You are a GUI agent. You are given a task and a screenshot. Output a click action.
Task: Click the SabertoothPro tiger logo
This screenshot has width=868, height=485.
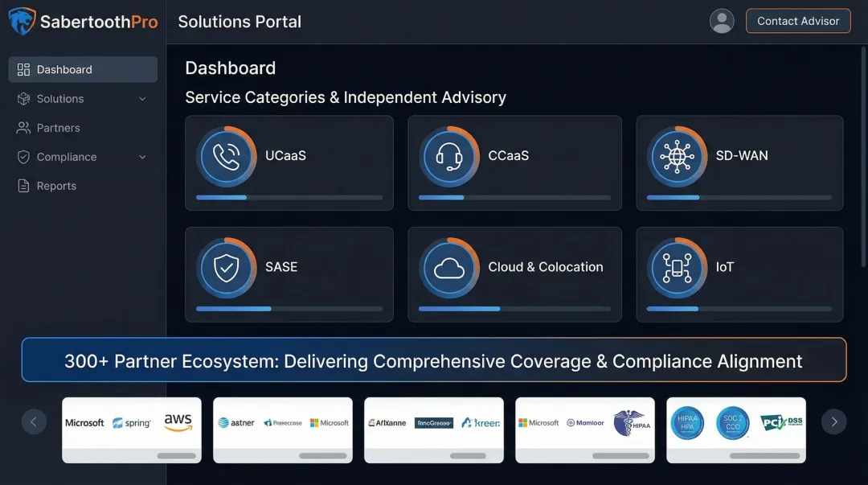point(21,21)
